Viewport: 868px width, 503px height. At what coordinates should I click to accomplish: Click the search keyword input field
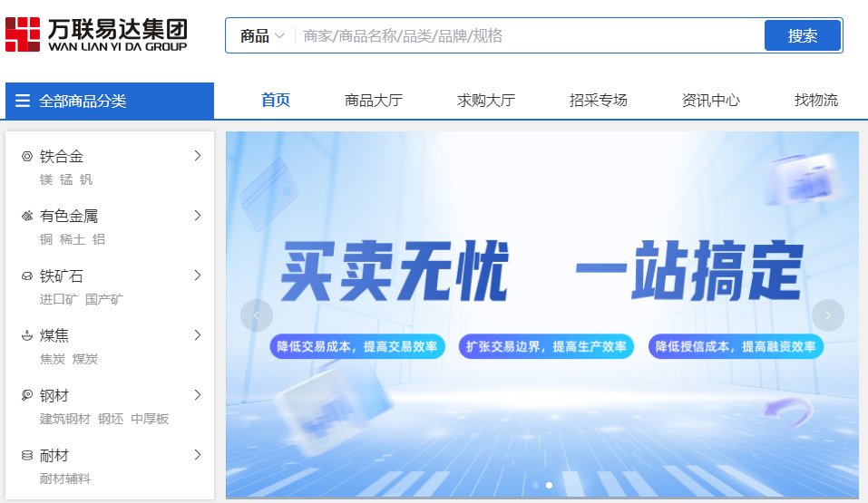[x=531, y=36]
